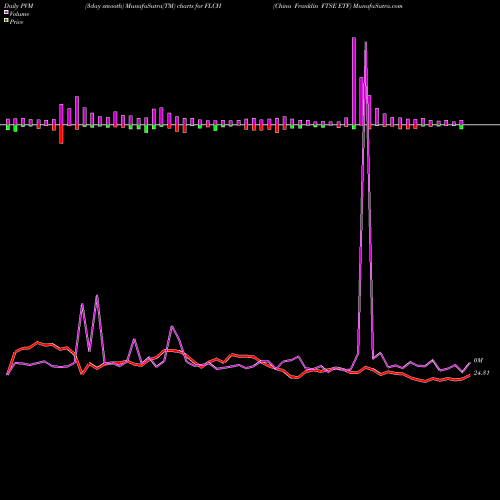The image size is (500, 500).
Task: Click the peak of the magenta volume line
Action: [x=366, y=42]
